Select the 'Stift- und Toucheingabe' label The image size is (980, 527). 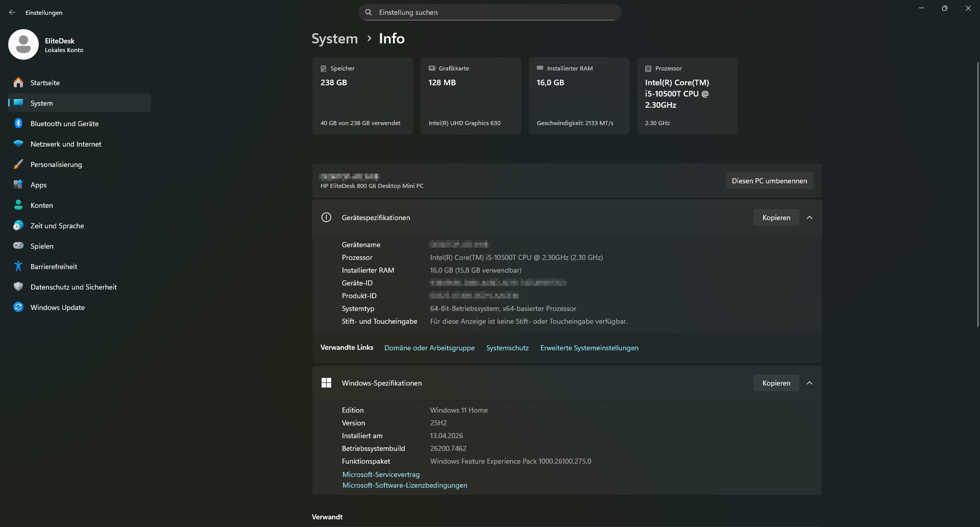pos(380,321)
